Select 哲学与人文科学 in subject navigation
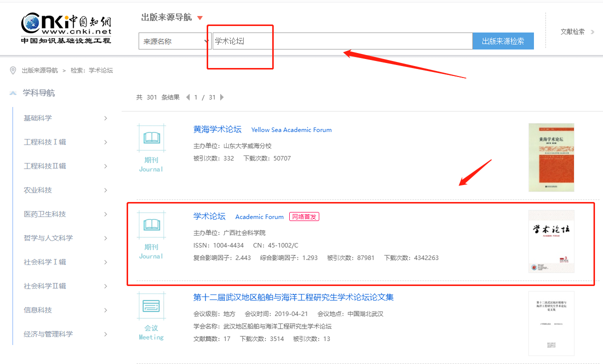This screenshot has height=364, width=603. [48, 238]
